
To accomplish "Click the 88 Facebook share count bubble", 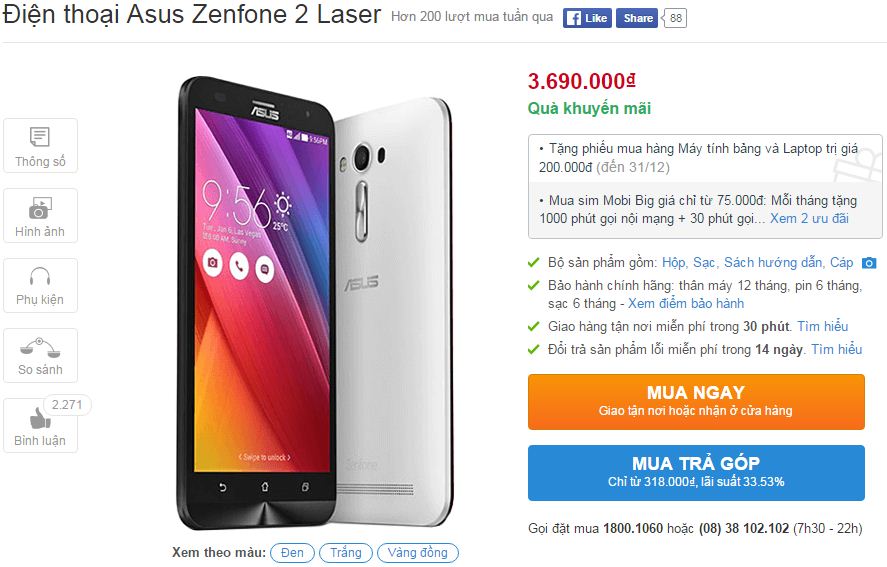I will [x=675, y=18].
